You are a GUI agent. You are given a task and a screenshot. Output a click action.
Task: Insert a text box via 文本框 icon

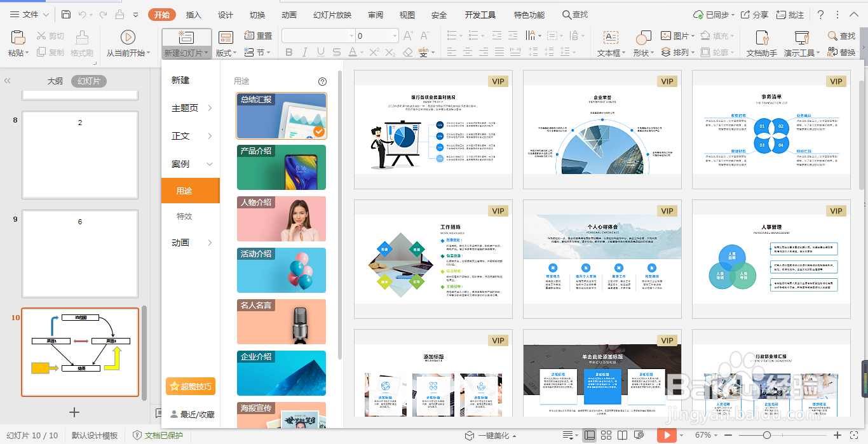tap(611, 38)
